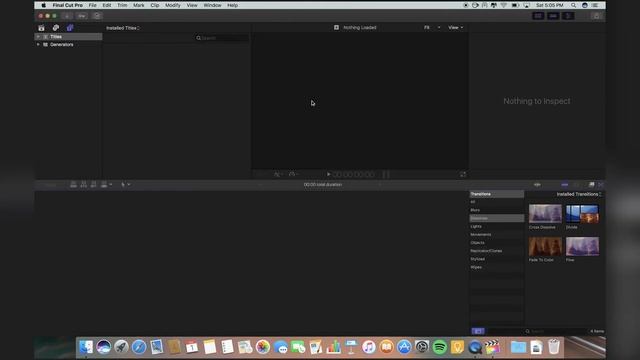This screenshot has height=360, width=640.
Task: Toggle the effects browser button
Action: [x=591, y=185]
